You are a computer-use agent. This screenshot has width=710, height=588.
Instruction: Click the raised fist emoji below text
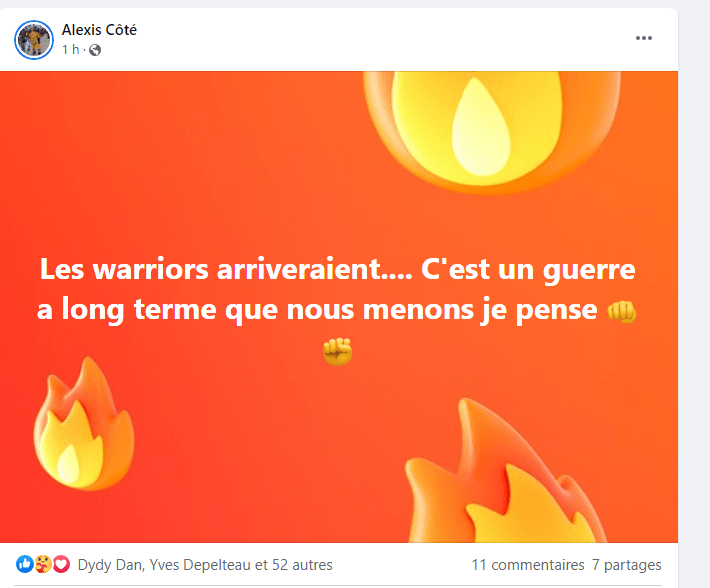tap(338, 352)
